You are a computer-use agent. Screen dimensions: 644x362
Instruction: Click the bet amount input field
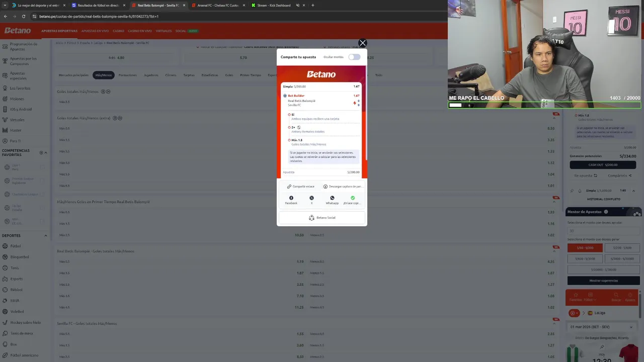(604, 231)
